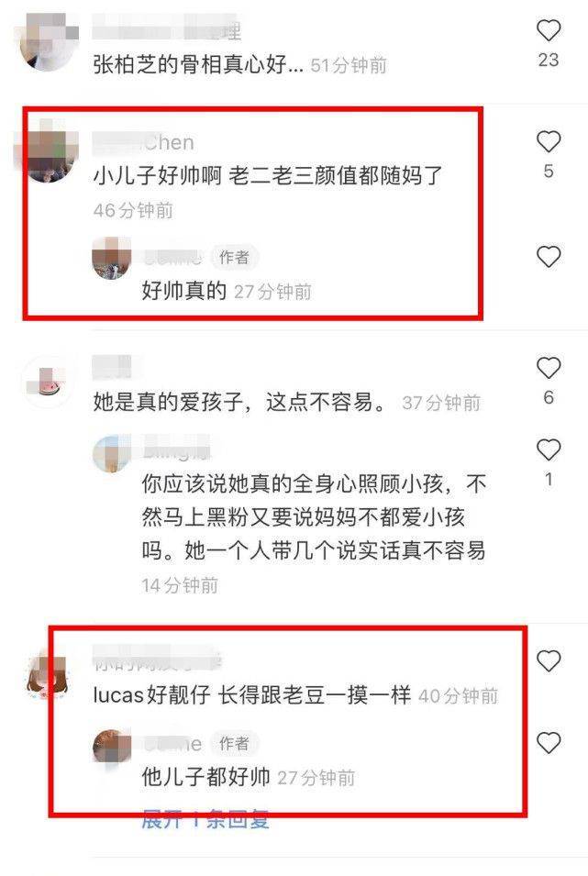Tap the reply text 她一个人带几个说实话真不容易
The height and width of the screenshot is (876, 588).
point(334,550)
